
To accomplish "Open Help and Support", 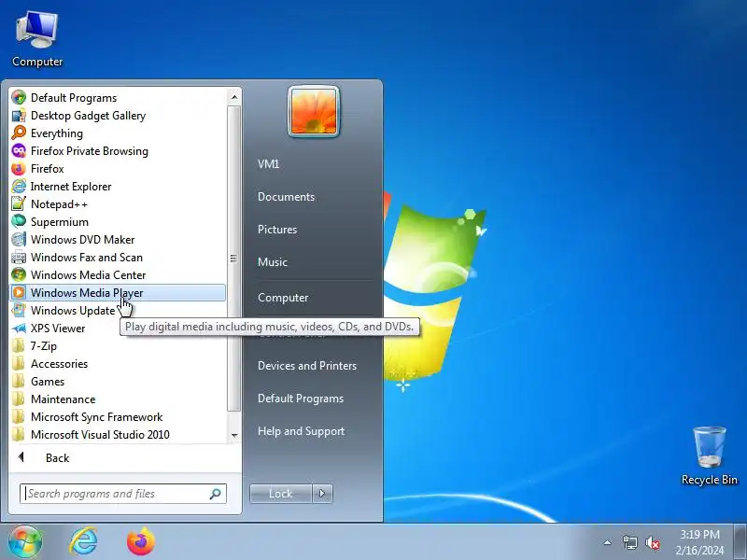I will [x=301, y=431].
